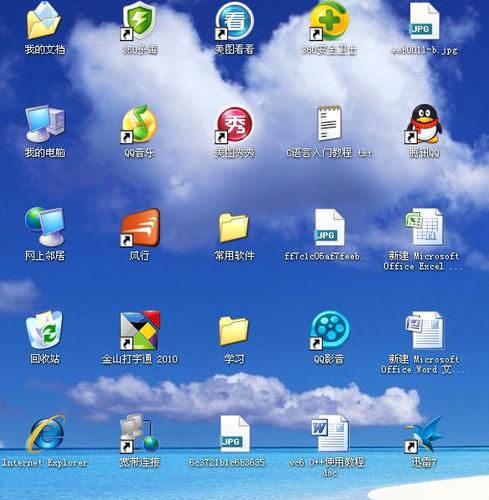Viewport: 489px width, 500px height.
Task: Select the 6c3721b1c6b3635 JPG file
Action: (235, 433)
